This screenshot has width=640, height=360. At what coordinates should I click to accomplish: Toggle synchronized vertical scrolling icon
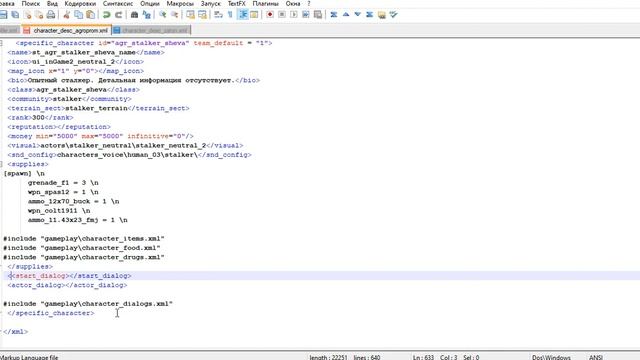click(190, 15)
